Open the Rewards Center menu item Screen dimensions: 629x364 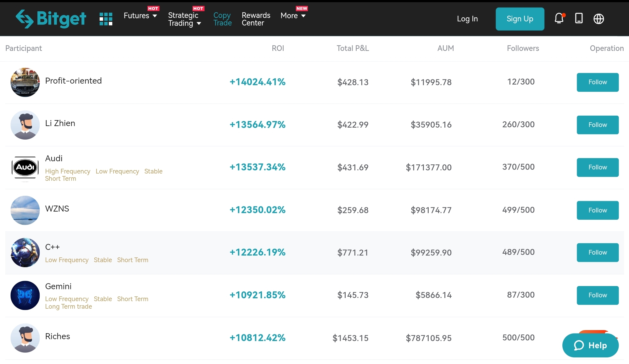[256, 19]
